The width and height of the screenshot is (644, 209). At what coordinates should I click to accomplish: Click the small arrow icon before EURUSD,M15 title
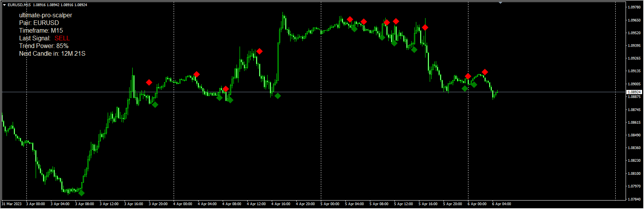[x=4, y=5]
